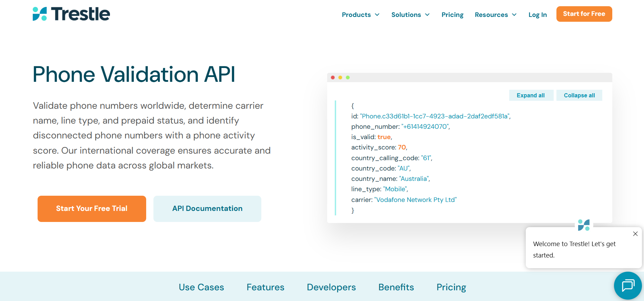
Task: Click the country_code "AU" value
Action: coord(404,168)
